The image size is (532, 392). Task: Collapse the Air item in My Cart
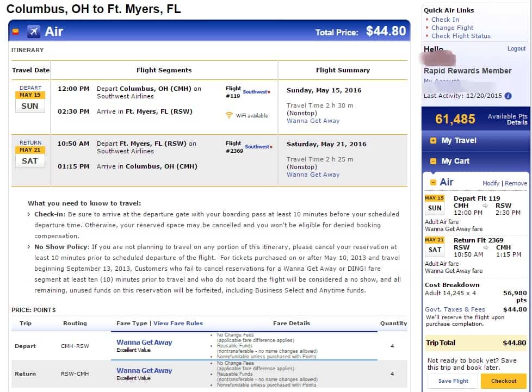coord(433,183)
